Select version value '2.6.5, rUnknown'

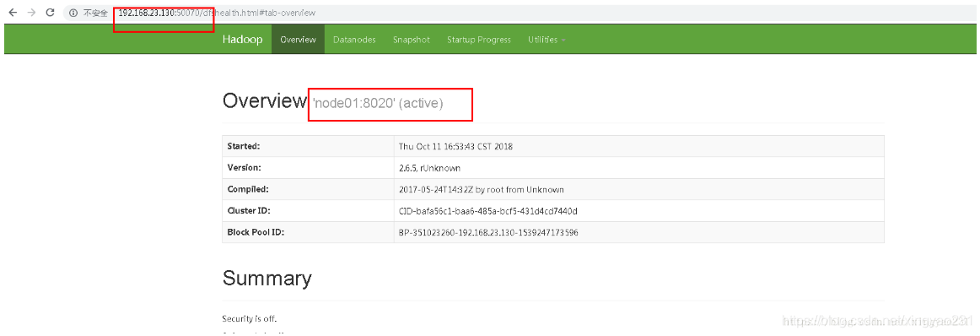[x=430, y=168]
